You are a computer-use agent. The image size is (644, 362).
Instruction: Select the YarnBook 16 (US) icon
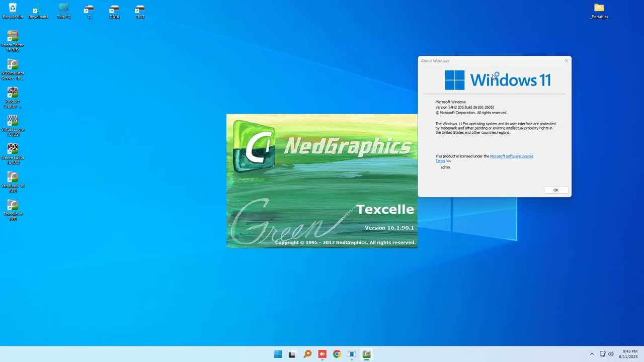click(13, 182)
